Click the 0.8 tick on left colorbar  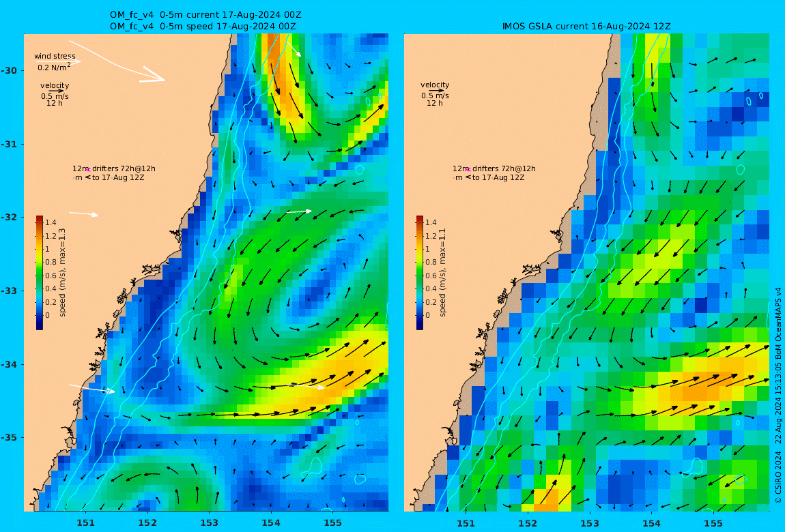point(51,262)
